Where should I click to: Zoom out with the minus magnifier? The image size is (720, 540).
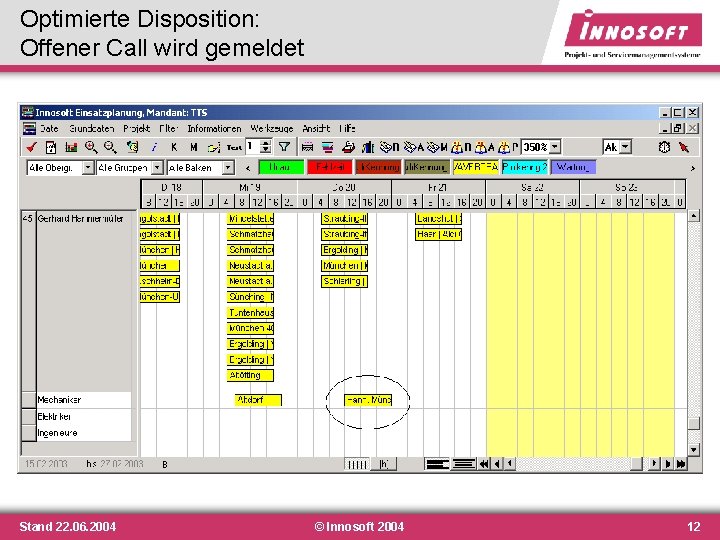pos(110,147)
